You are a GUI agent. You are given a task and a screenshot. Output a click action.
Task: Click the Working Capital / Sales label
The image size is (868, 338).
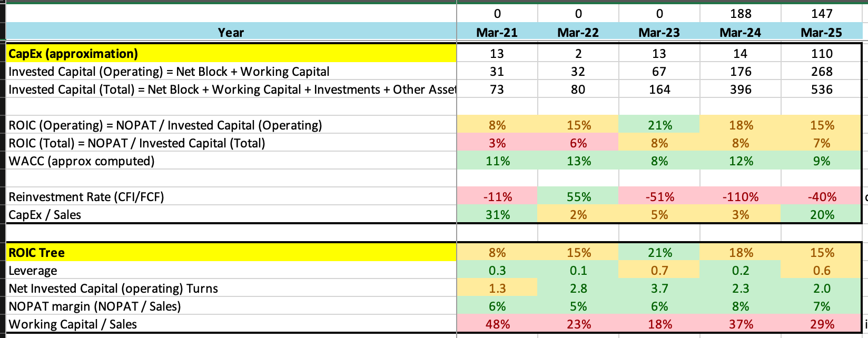click(x=231, y=324)
